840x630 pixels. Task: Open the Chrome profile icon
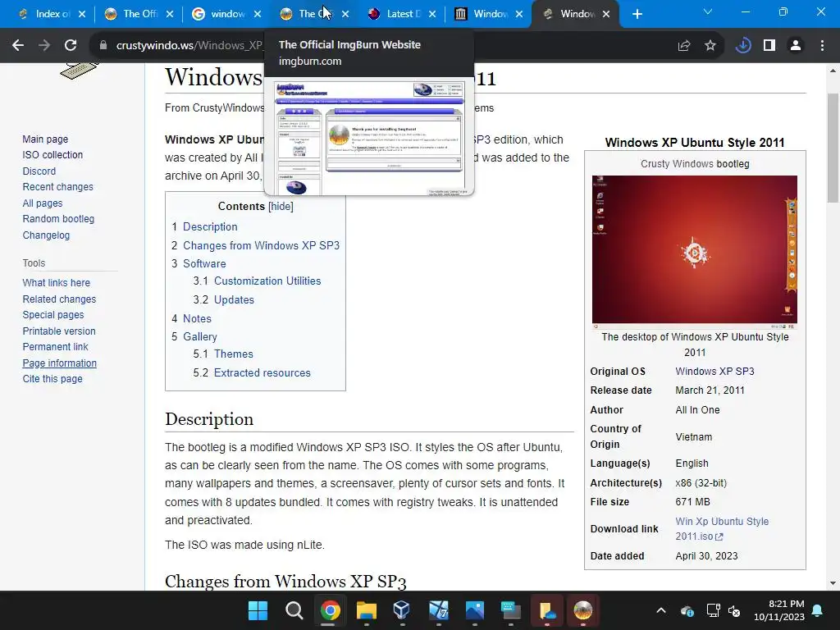[x=796, y=46]
